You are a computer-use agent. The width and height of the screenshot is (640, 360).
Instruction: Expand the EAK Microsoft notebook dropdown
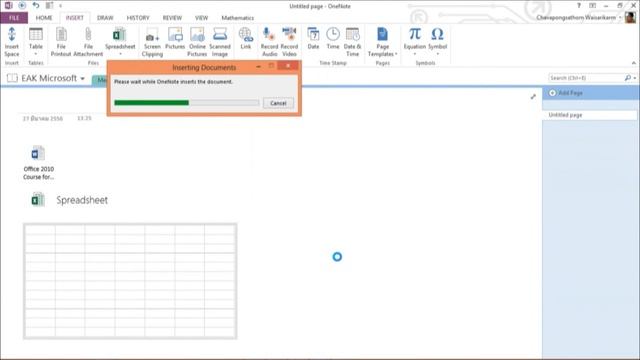[x=82, y=78]
